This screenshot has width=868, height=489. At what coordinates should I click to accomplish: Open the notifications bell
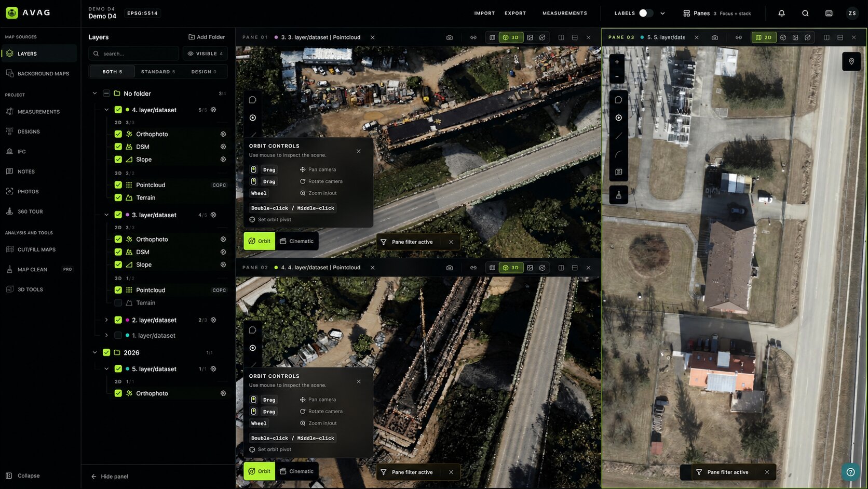pyautogui.click(x=781, y=14)
